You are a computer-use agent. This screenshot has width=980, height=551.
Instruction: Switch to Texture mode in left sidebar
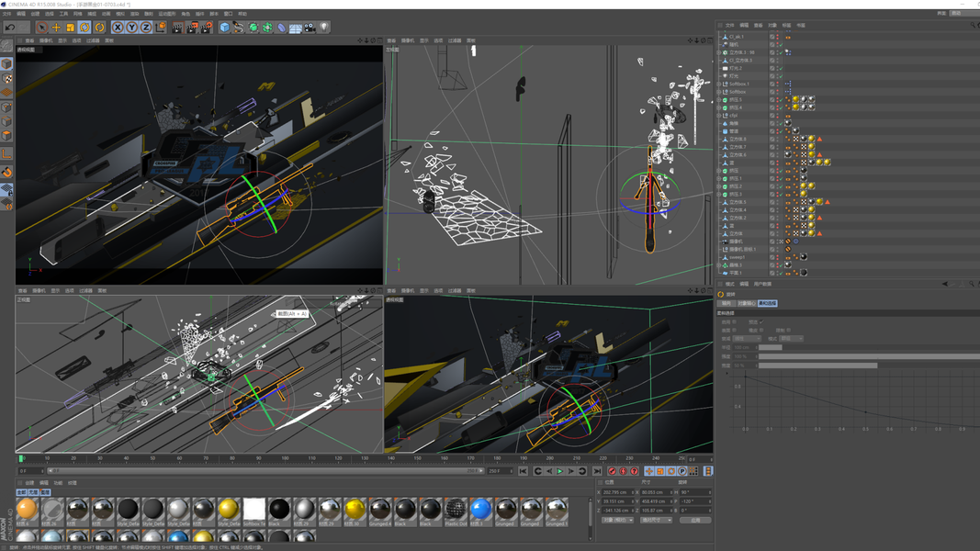[x=6, y=79]
